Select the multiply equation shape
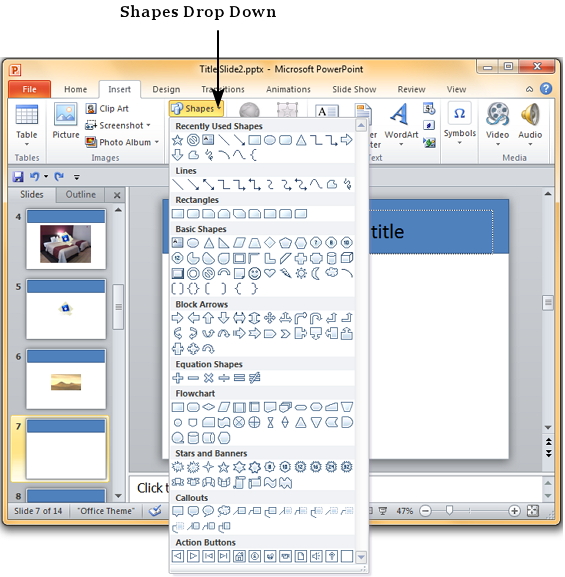The height and width of the screenshot is (577, 565). pos(208,378)
